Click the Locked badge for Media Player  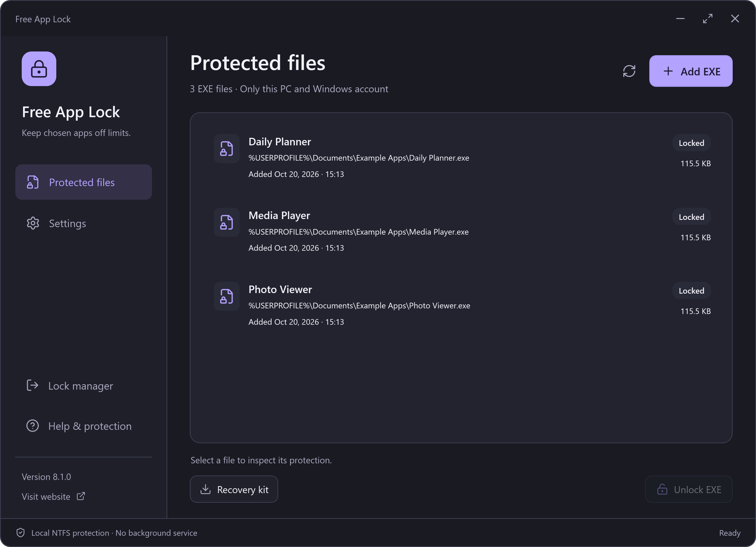tap(691, 217)
